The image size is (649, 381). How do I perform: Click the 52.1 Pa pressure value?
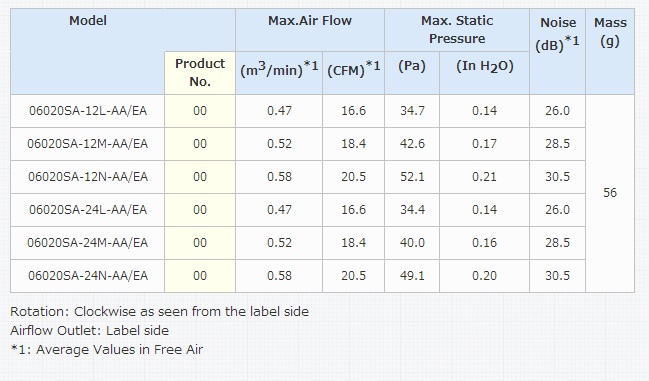[x=412, y=177]
